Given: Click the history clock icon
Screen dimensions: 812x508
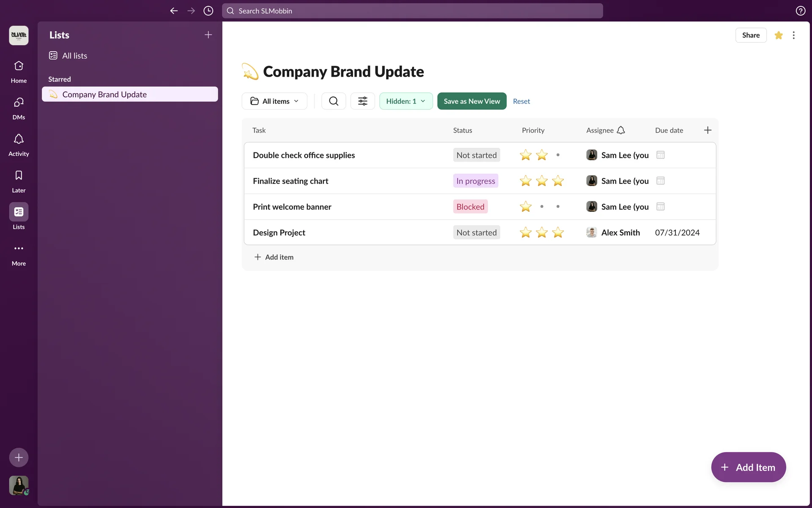Looking at the screenshot, I should (208, 11).
